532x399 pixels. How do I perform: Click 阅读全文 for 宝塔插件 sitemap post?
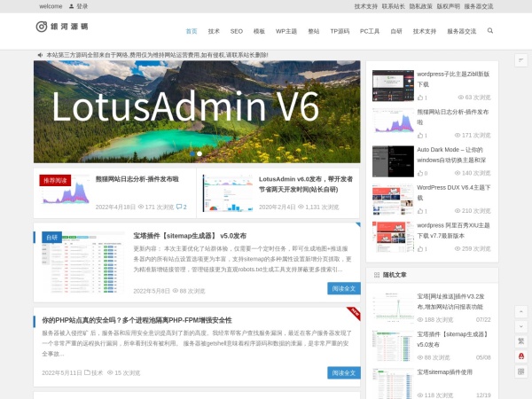pyautogui.click(x=344, y=288)
